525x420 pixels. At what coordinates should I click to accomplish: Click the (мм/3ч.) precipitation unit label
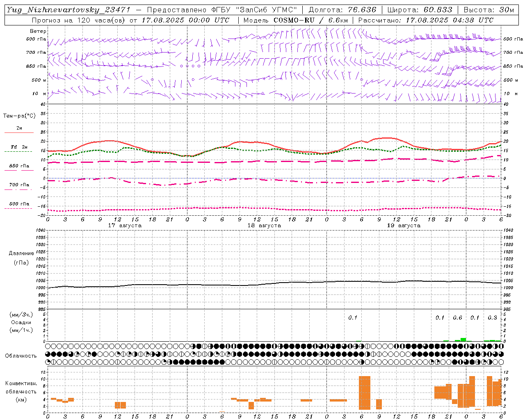21,315
